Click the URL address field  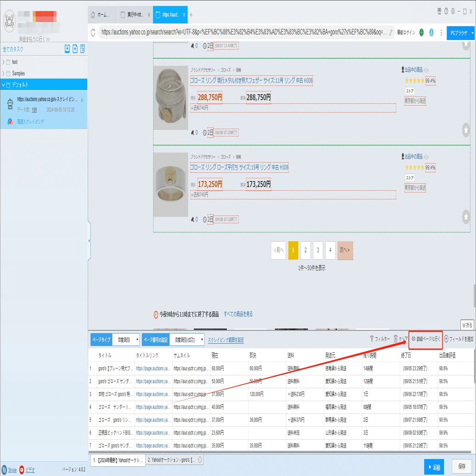pos(244,32)
